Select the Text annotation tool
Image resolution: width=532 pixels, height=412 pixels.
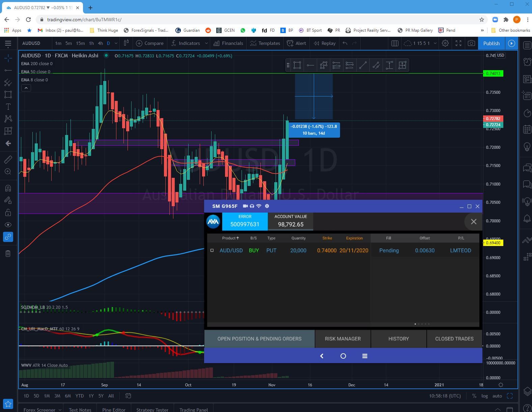[8, 107]
